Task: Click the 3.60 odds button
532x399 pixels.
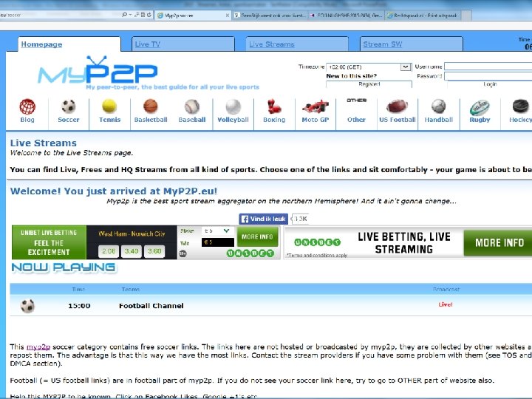Action: click(154, 251)
